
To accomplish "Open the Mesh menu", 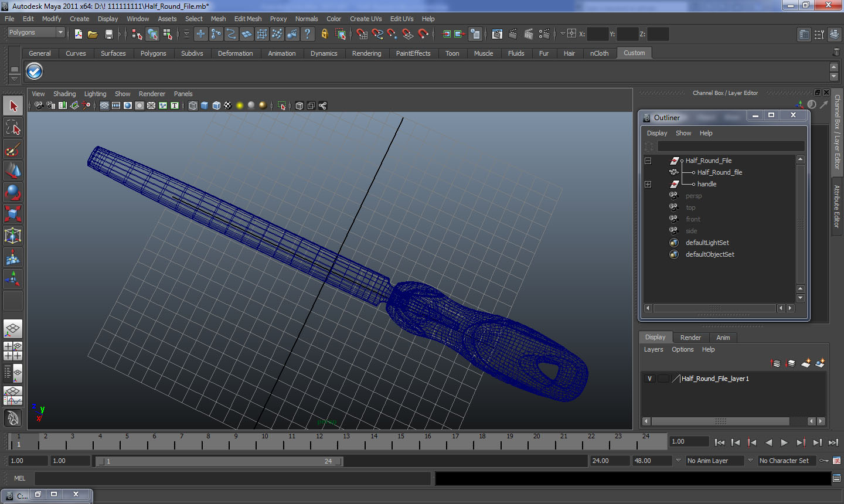I will (218, 19).
